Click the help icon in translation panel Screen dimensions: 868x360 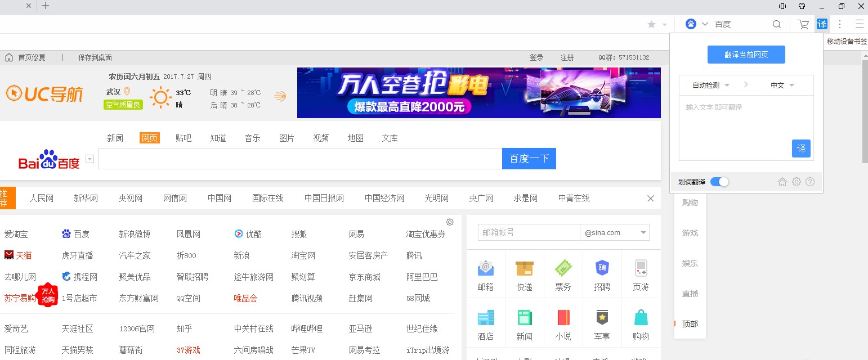[x=810, y=181]
